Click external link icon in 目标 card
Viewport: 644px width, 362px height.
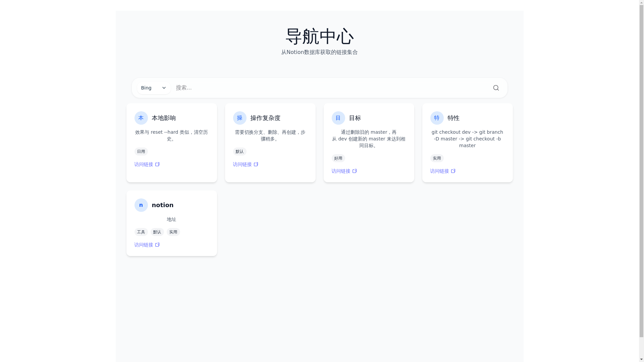(355, 171)
